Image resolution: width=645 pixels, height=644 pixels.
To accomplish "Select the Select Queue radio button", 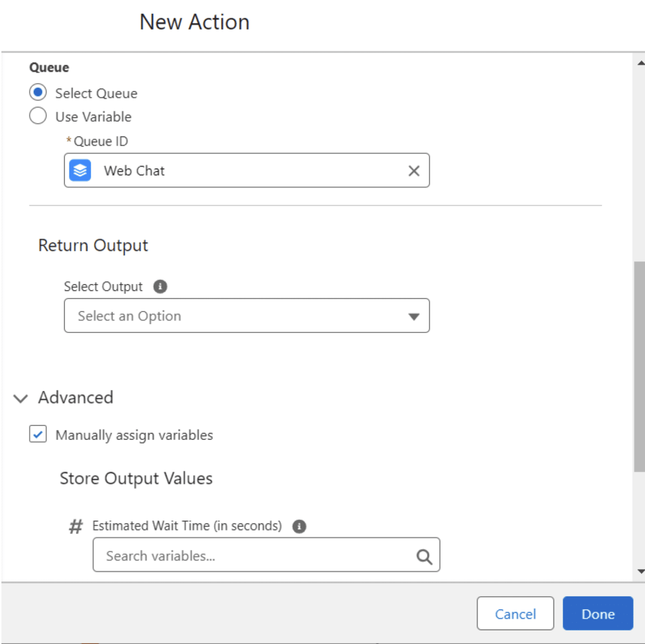I will 38,92.
